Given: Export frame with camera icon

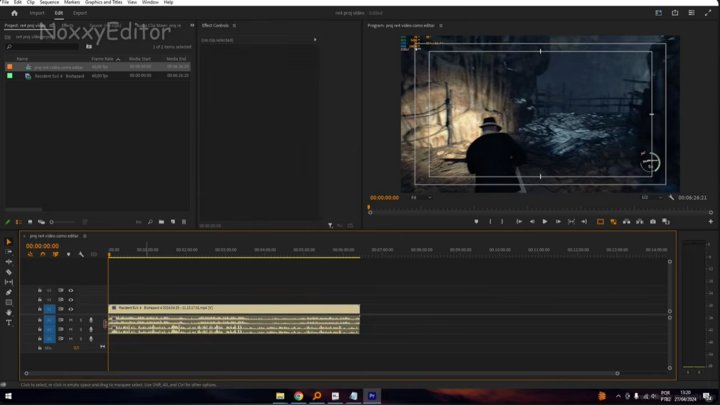Looking at the screenshot, I should coord(652,221).
